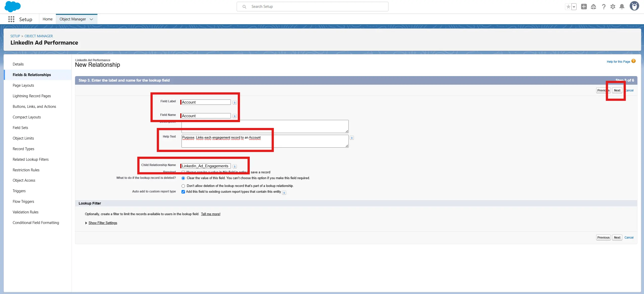The width and height of the screenshot is (644, 294).
Task: Click the bottom Next button
Action: click(617, 238)
